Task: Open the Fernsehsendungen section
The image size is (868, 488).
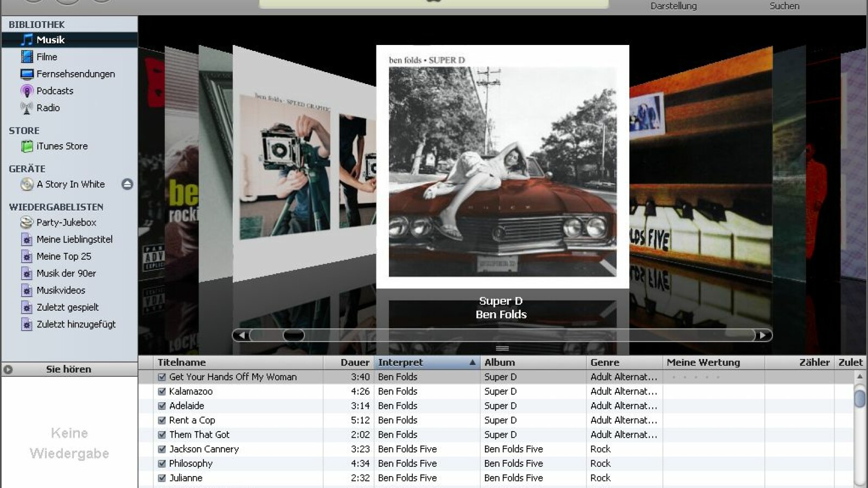Action: tap(76, 74)
